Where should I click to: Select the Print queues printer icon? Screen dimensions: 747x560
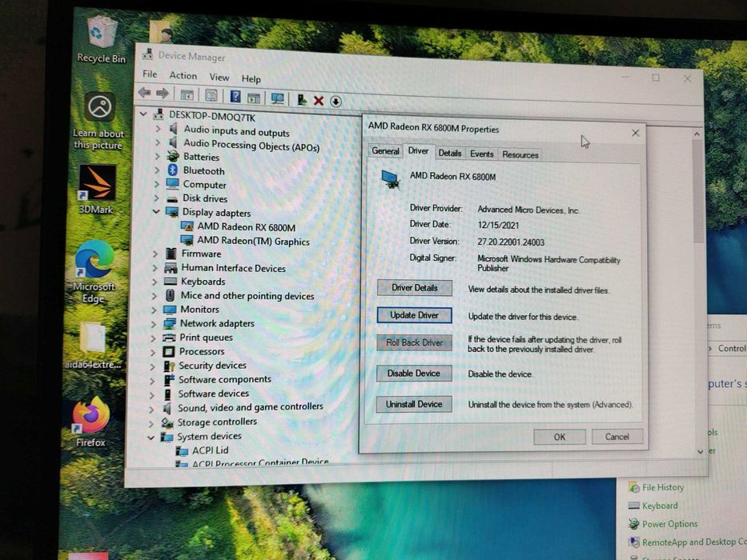(169, 338)
